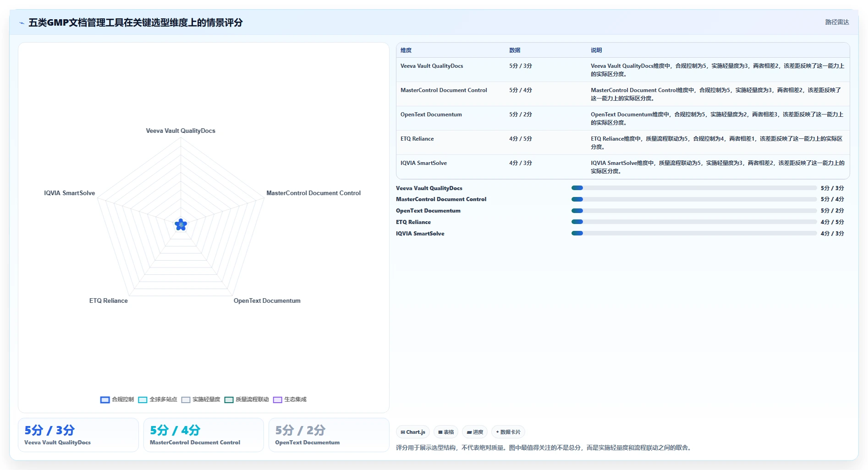868x470 pixels.
Task: Select the ETQ Reliance table row name
Action: tap(417, 139)
